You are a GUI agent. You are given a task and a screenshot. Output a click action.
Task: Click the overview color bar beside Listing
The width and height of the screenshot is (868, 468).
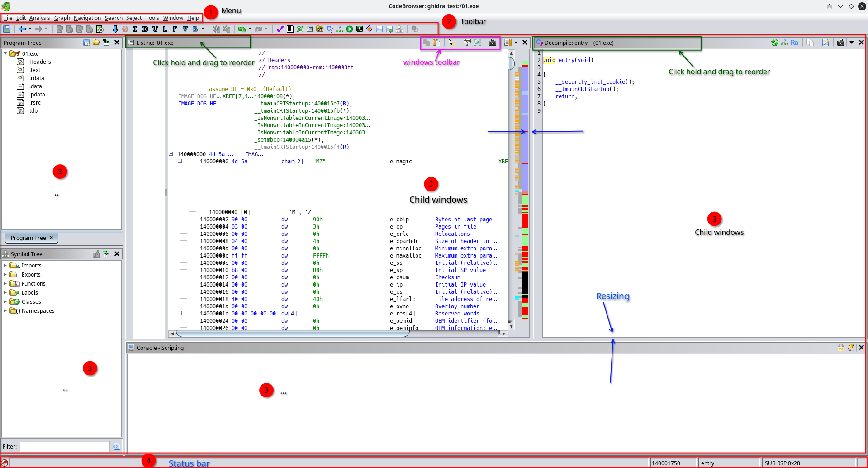[525, 190]
